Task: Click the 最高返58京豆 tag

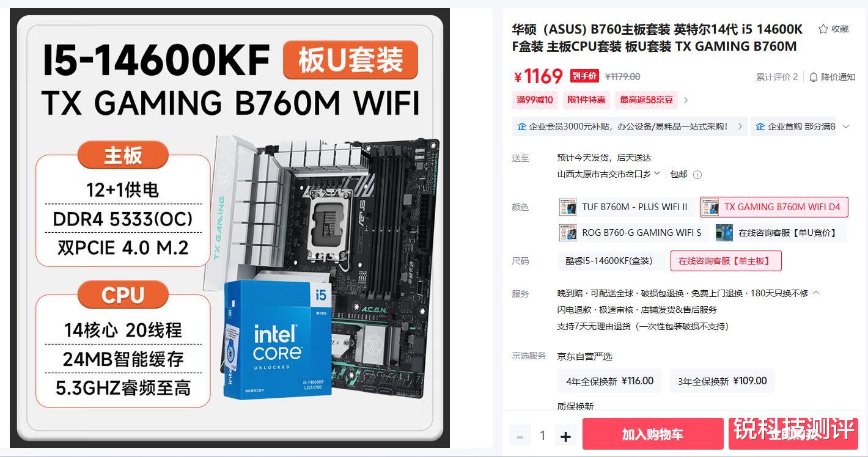Action: click(x=646, y=100)
